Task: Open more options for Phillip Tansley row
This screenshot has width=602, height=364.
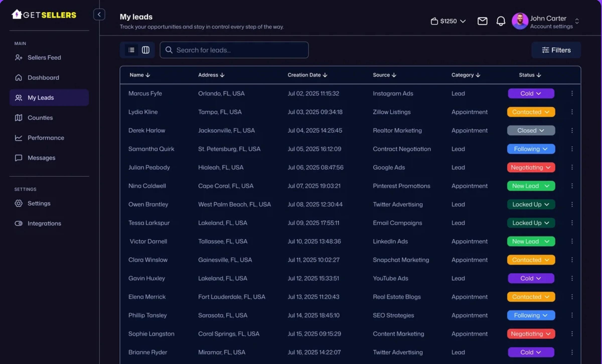Action: tap(572, 315)
